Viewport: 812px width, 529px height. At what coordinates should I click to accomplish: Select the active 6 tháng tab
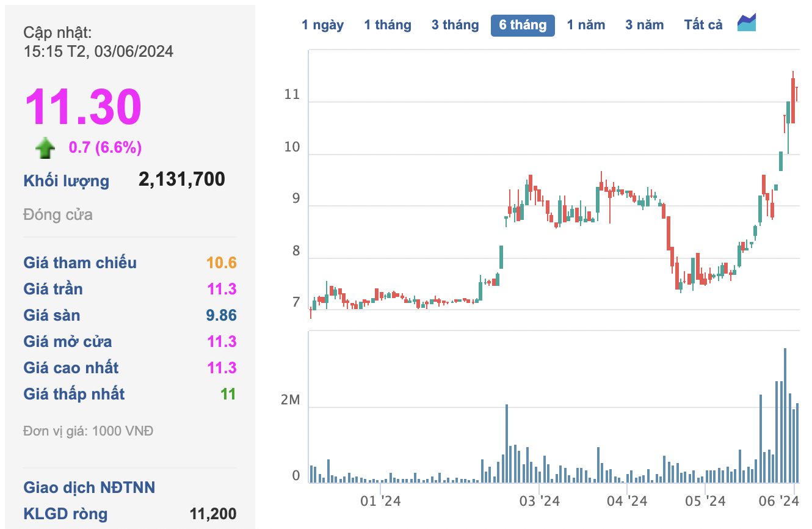coord(523,25)
